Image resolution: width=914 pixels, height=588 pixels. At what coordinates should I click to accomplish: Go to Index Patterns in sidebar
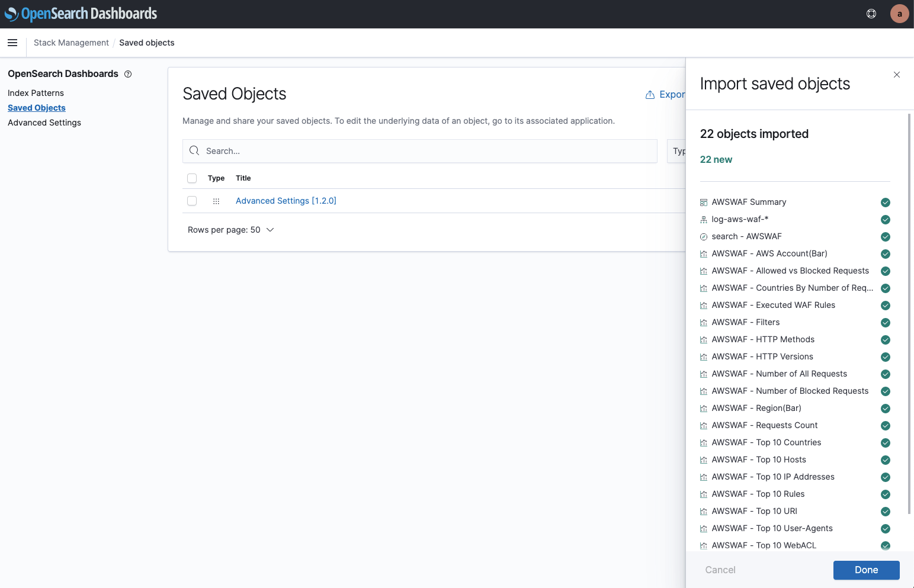click(36, 93)
